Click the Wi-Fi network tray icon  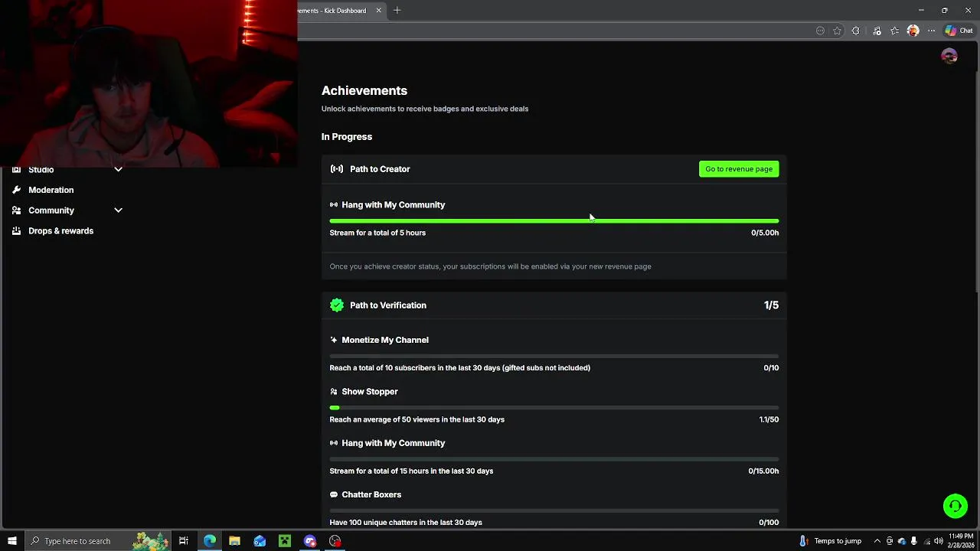pos(926,541)
